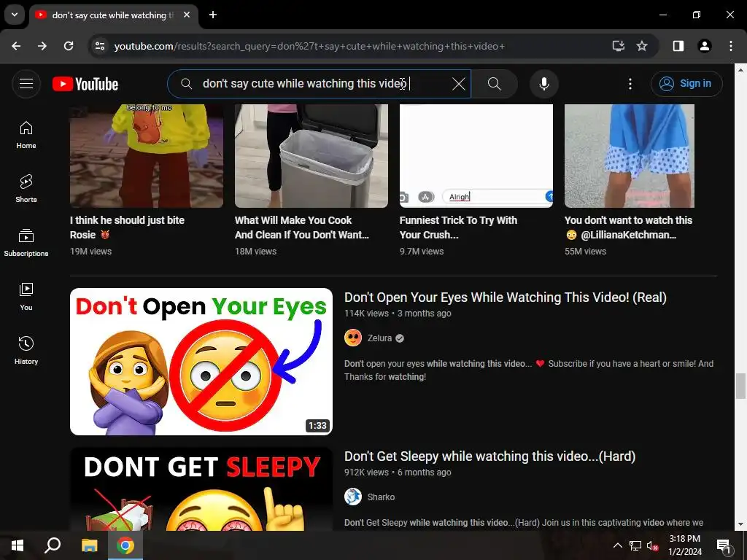
Task: Open YouTube settings three-dot menu
Action: pos(630,84)
